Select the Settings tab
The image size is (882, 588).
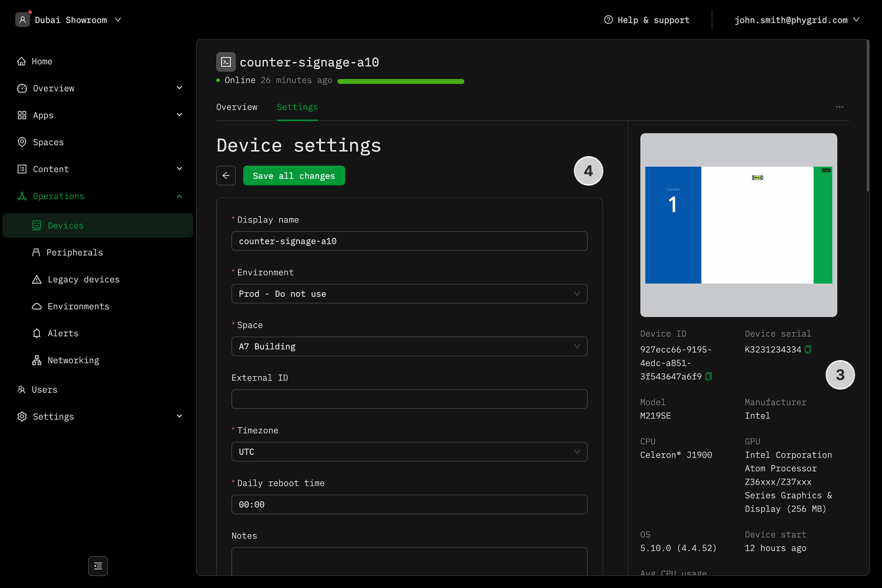tap(297, 107)
